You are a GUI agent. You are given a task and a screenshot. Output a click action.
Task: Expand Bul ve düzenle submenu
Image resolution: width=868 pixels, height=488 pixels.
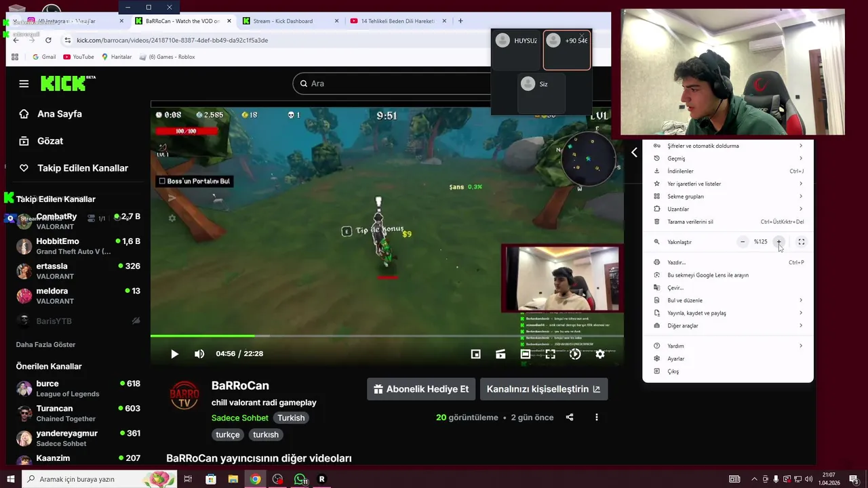(x=728, y=300)
